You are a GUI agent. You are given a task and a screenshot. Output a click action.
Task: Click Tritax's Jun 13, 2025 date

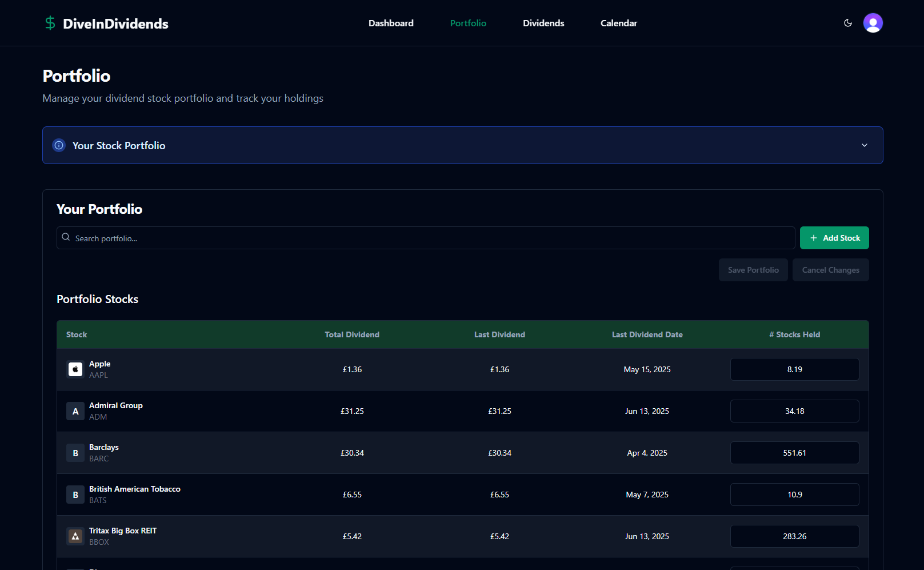pyautogui.click(x=647, y=536)
